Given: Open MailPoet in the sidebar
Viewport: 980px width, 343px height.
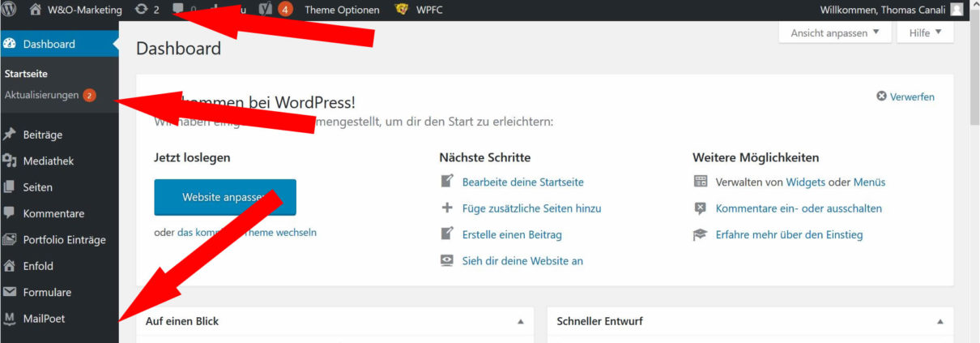Looking at the screenshot, I should 44,319.
